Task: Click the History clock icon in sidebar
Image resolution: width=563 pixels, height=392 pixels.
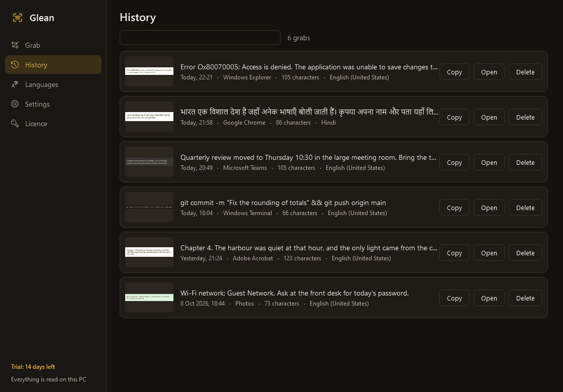Action: pyautogui.click(x=15, y=65)
